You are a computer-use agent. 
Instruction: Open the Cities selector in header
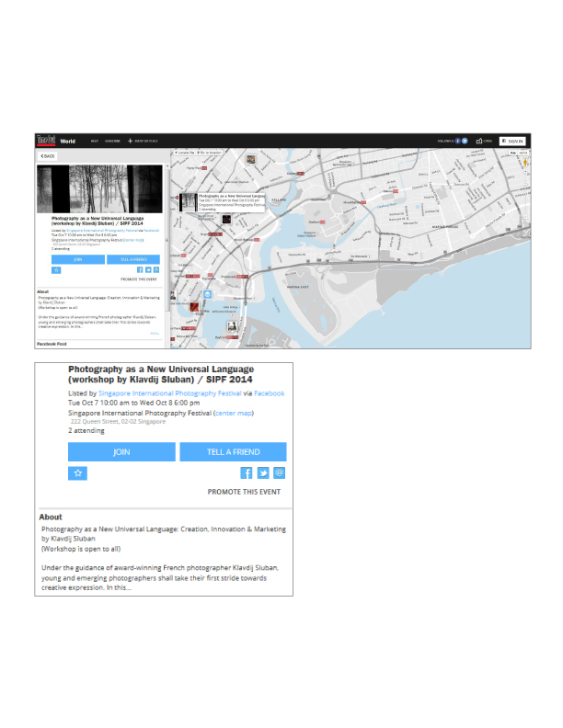pos(483,141)
